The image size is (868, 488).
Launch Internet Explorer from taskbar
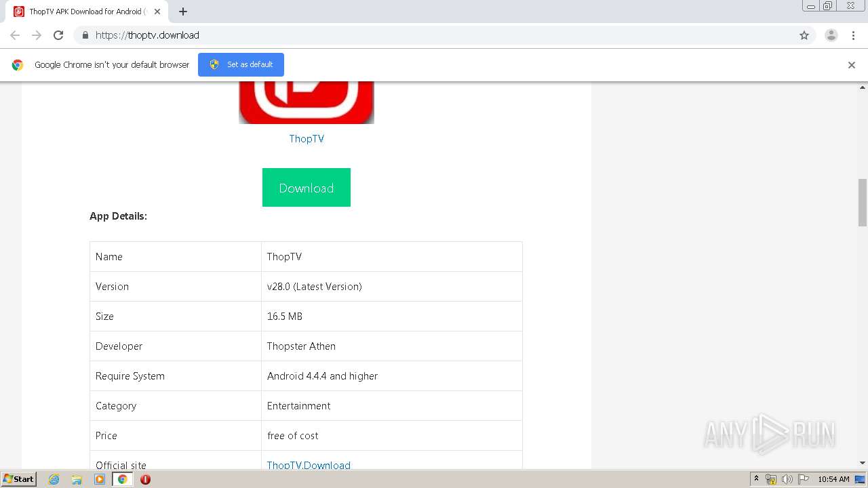54,479
